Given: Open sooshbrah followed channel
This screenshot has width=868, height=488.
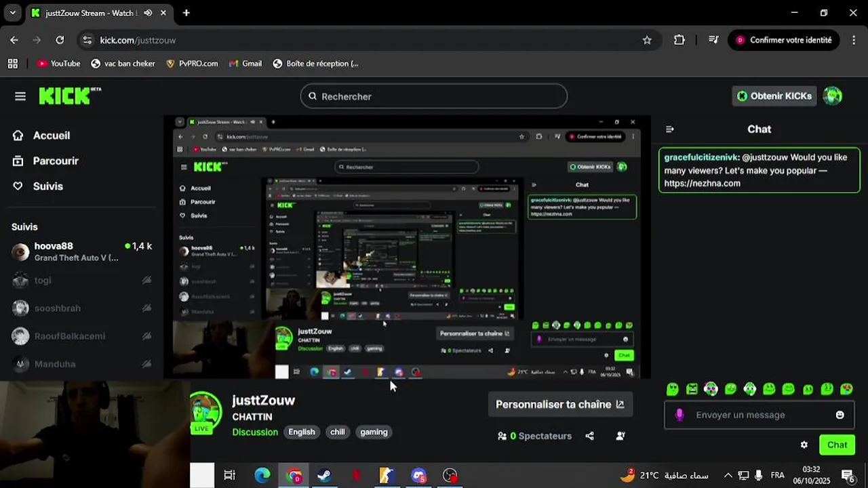Looking at the screenshot, I should (82, 308).
